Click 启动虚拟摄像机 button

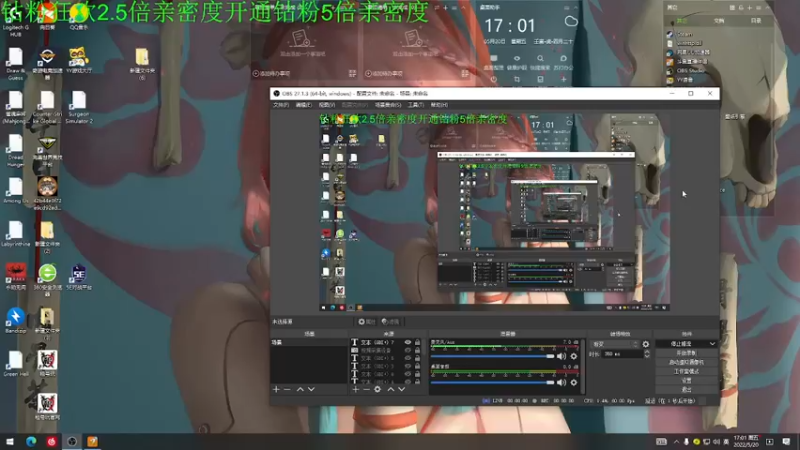click(x=686, y=362)
